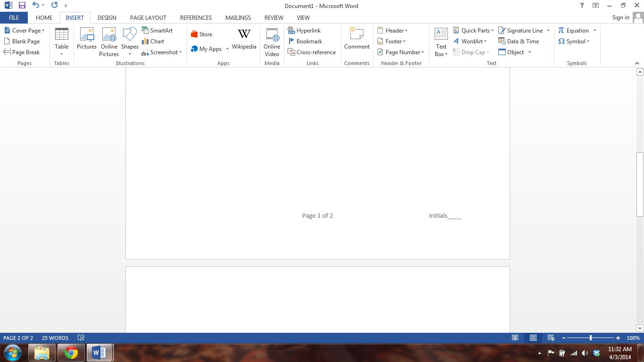Click the Wikipedia app icon

click(x=244, y=39)
